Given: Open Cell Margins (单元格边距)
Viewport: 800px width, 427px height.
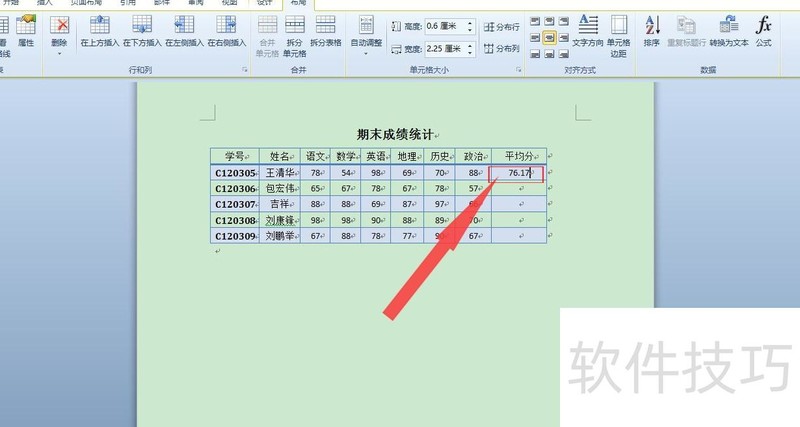Looking at the screenshot, I should (618, 36).
